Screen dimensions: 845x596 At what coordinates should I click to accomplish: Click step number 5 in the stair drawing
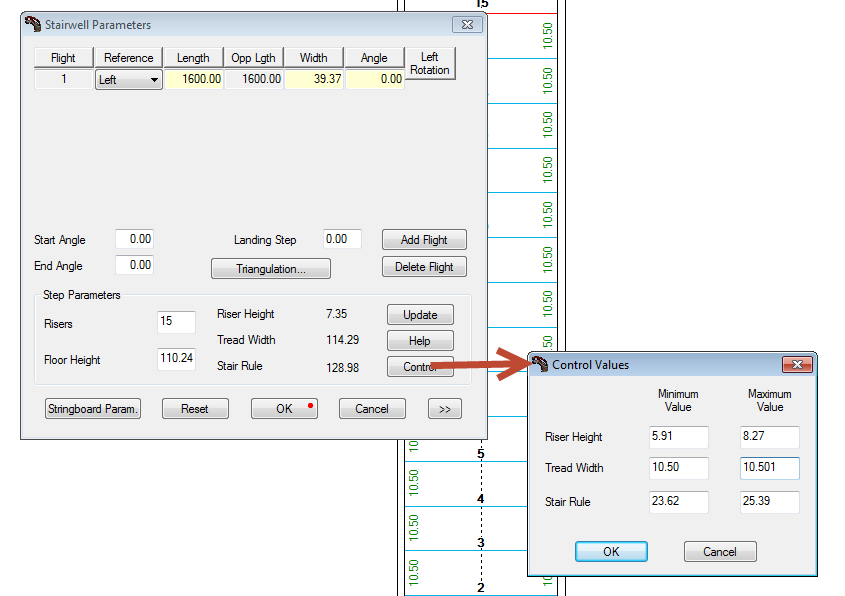click(x=481, y=454)
